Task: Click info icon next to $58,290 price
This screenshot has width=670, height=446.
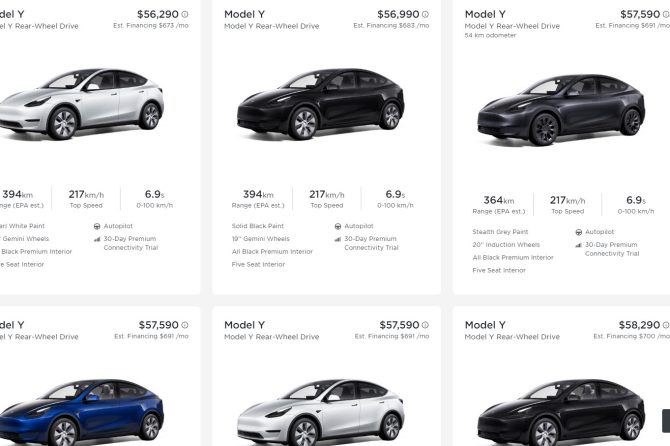Action: (x=666, y=325)
